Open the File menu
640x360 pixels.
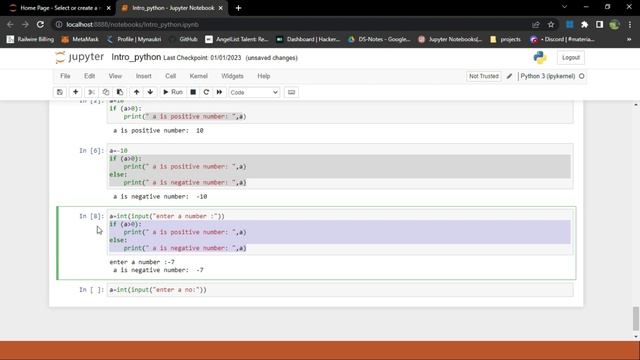click(x=65, y=76)
